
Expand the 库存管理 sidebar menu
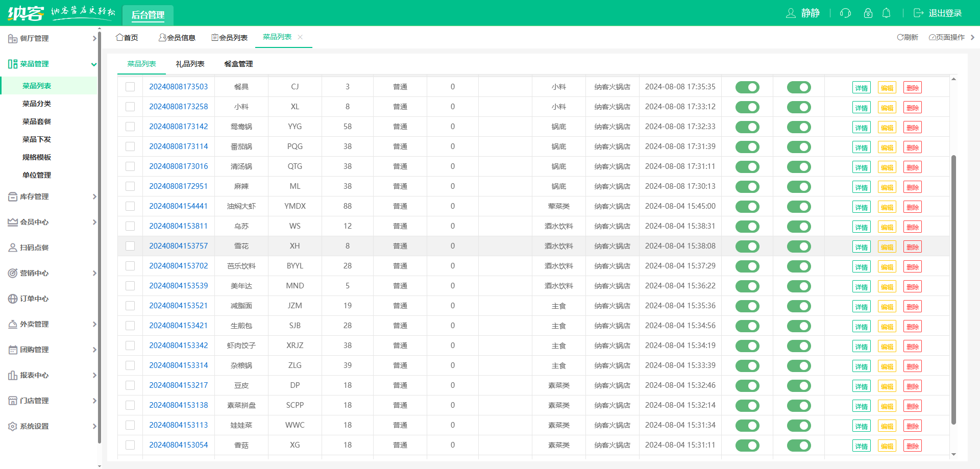coord(51,196)
